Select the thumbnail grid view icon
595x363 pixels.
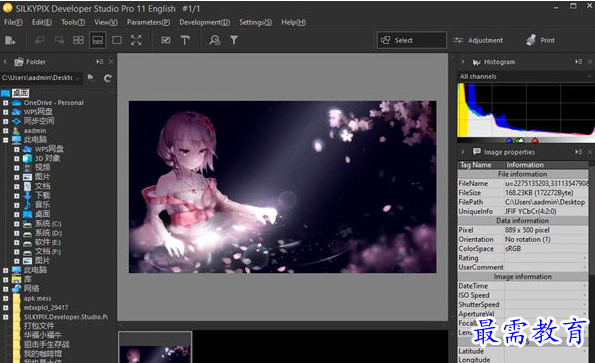coord(78,40)
